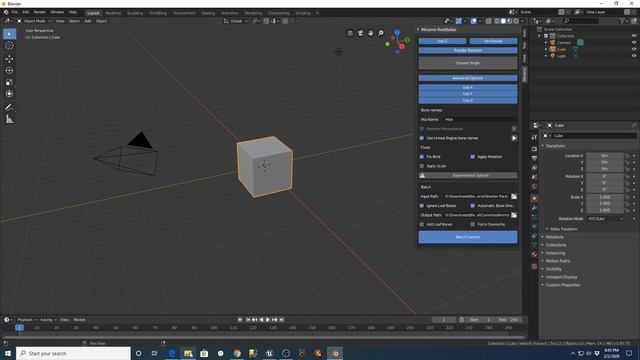Collapse the Collection tree in outliner
Viewport: 640px width, 360px height.
click(x=540, y=36)
